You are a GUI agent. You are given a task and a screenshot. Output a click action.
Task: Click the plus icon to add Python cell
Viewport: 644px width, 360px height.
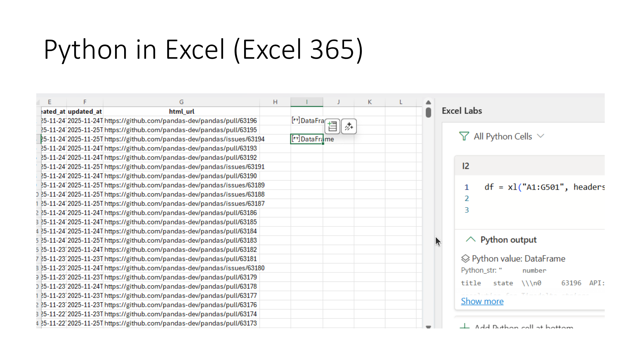click(465, 326)
